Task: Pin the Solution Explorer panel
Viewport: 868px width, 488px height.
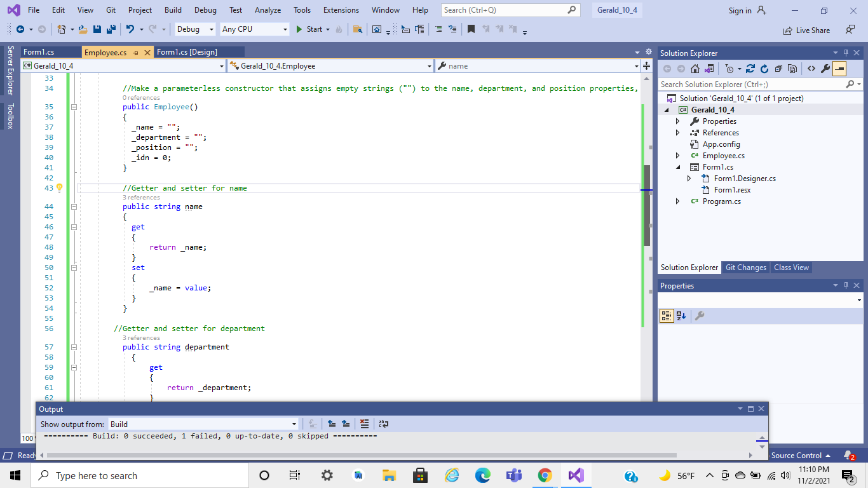Action: (846, 53)
